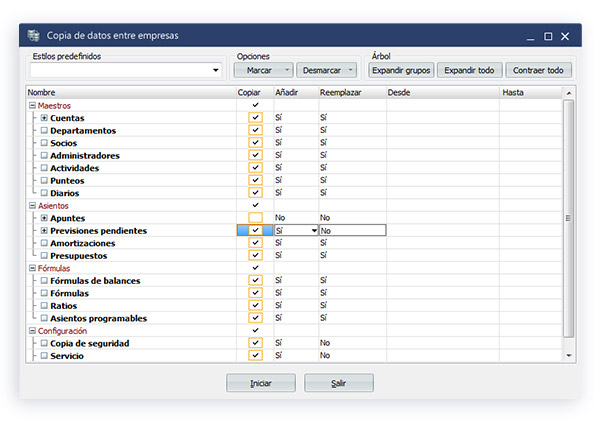Collapse the Maestros group

(x=32, y=105)
